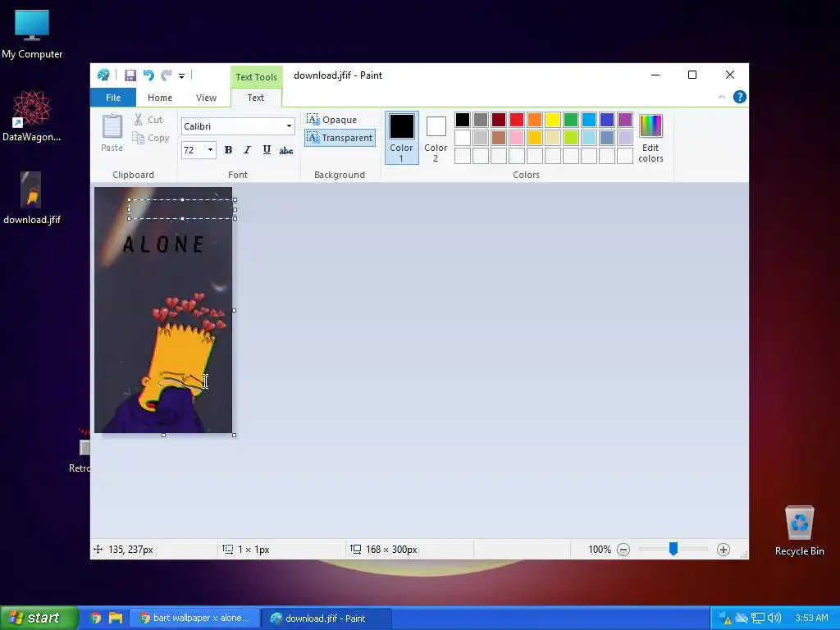Select My Computer desktop icon
Image resolution: width=840 pixels, height=630 pixels.
point(32,34)
